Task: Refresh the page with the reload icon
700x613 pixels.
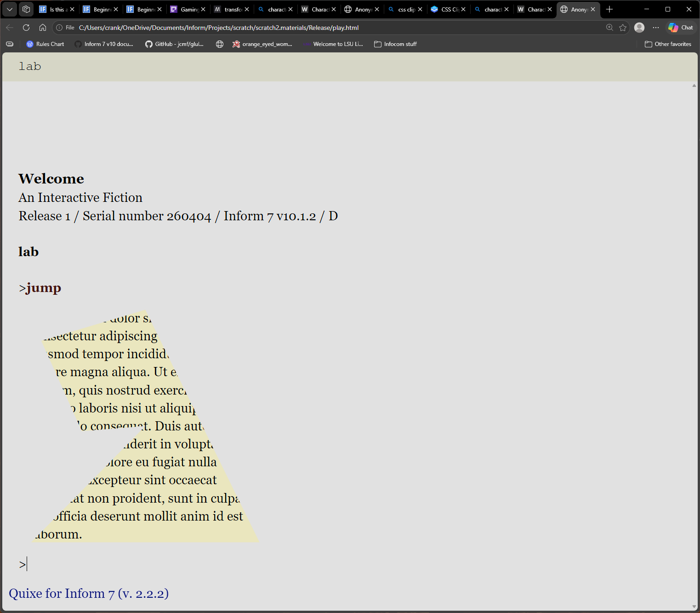Action: tap(26, 28)
